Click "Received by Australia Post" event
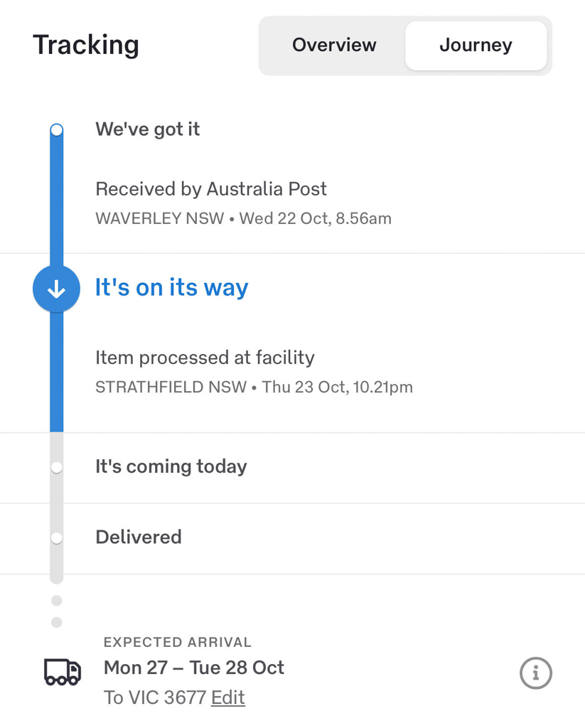The height and width of the screenshot is (728, 585). point(211,189)
